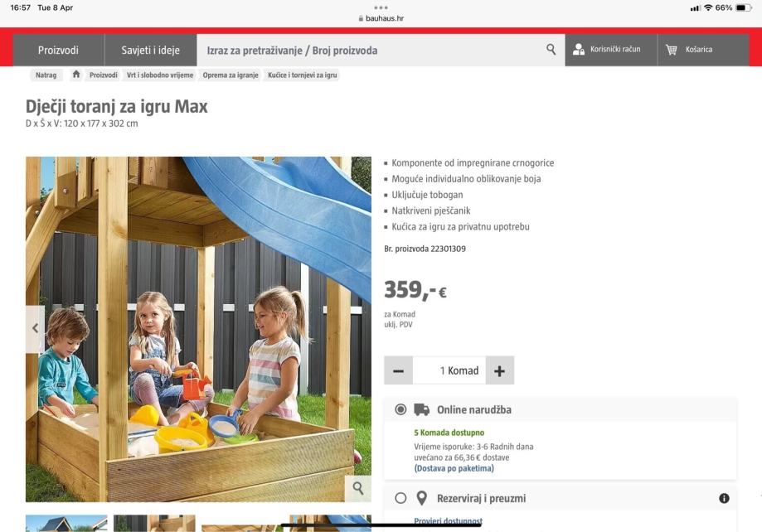Select the Rezerviraj i preuzmi radio option
Screen dimensions: 762x532
click(400, 498)
